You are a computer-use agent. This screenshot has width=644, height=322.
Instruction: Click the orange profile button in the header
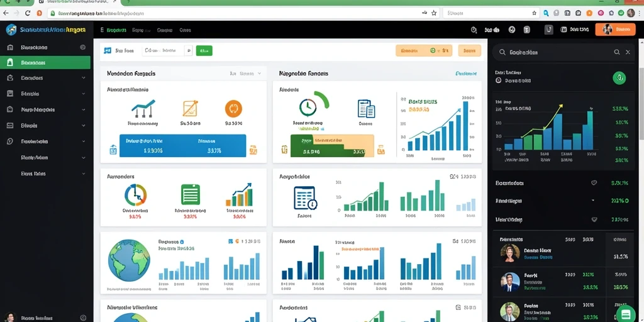[615, 30]
